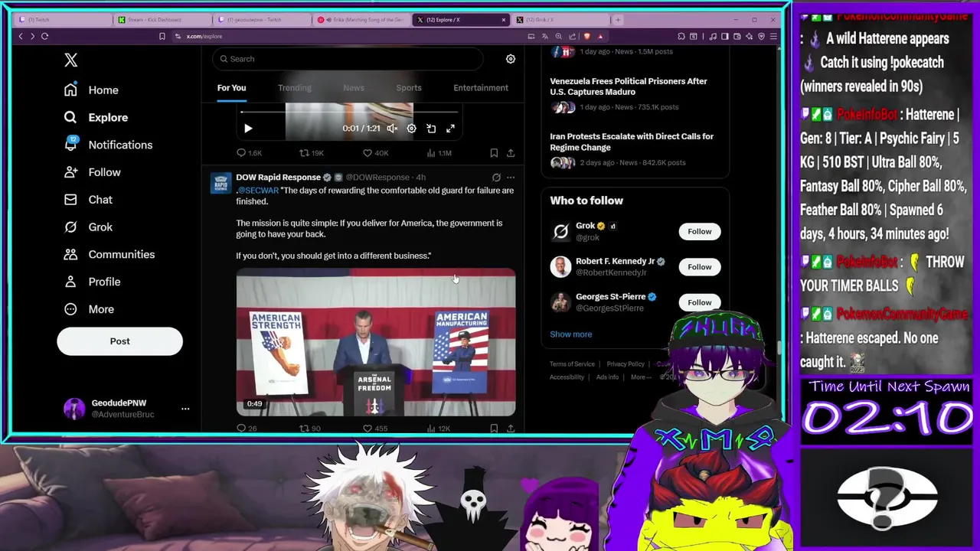Expand the footer More menu

(641, 377)
